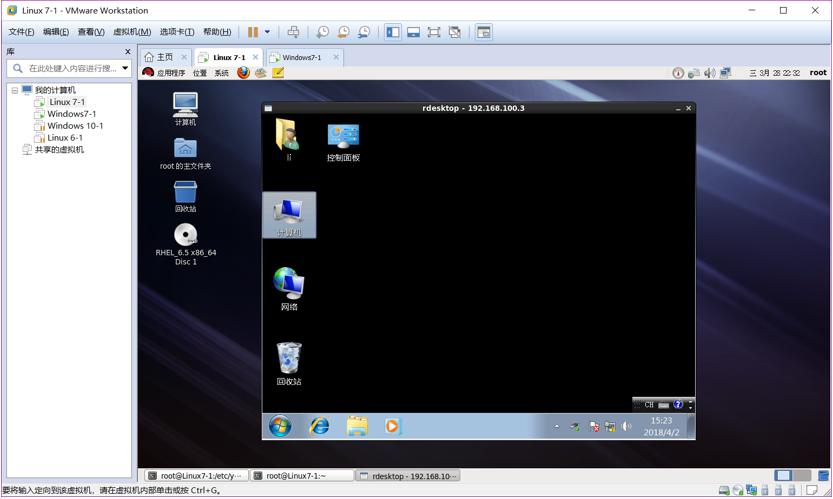The height and width of the screenshot is (499, 833).
Task: Open the 编辑(E) menu
Action: [x=56, y=32]
